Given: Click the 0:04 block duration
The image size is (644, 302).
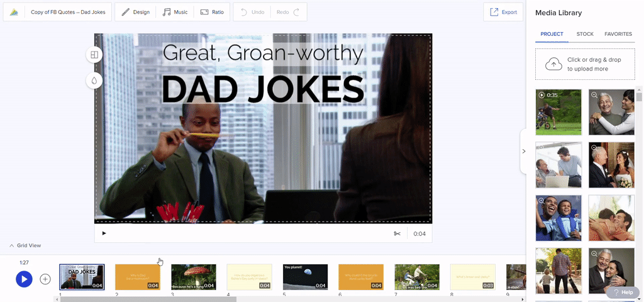Looking at the screenshot, I should pyautogui.click(x=419, y=234).
